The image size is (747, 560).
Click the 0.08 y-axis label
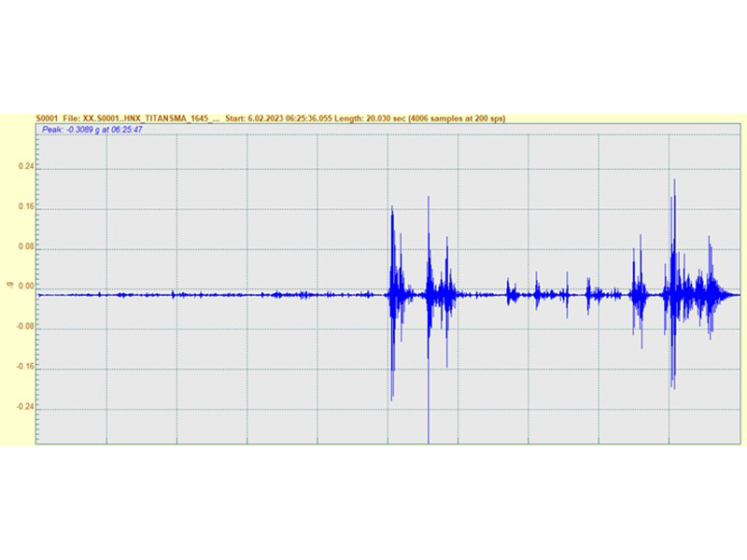pos(26,246)
